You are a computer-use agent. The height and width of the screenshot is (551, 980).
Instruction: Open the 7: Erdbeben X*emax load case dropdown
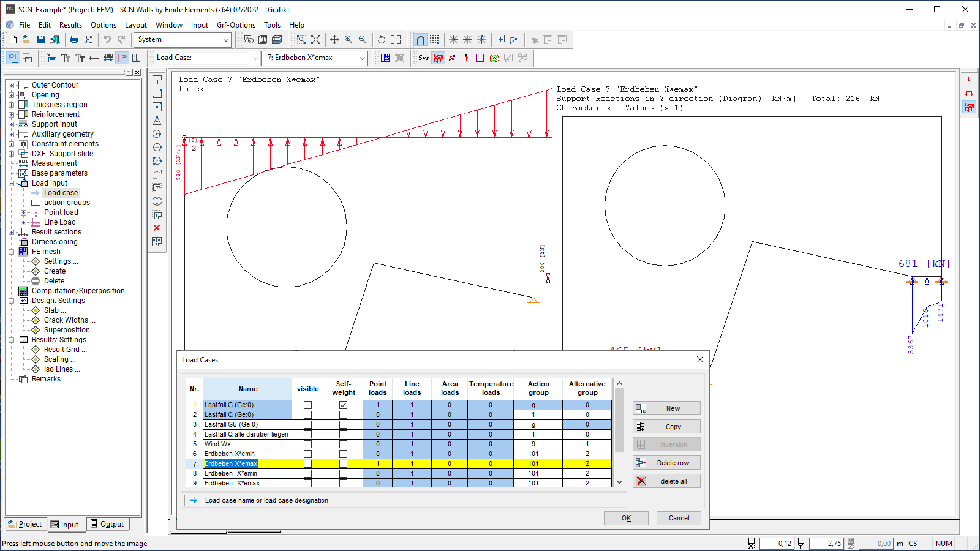[314, 58]
